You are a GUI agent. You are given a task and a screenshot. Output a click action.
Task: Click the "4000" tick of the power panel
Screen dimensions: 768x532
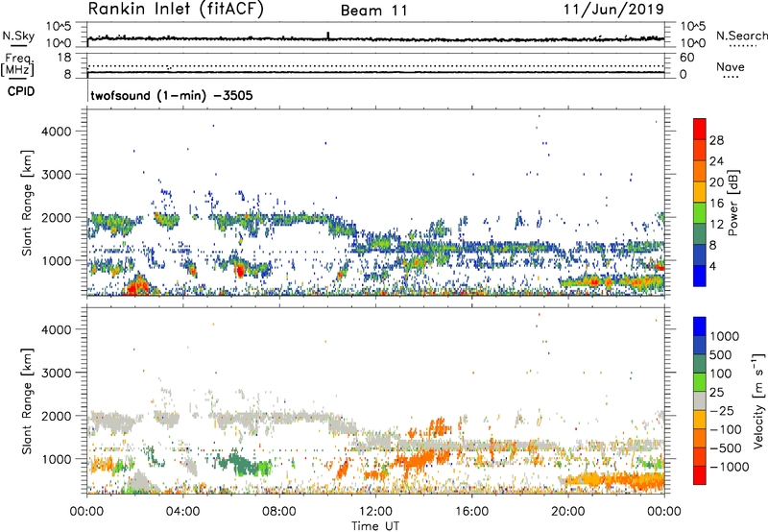coord(57,132)
